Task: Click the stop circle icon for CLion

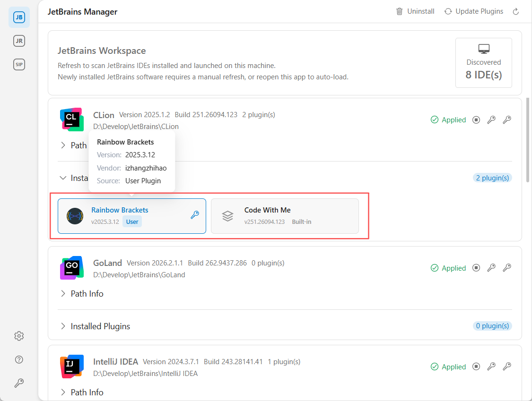Action: (476, 120)
